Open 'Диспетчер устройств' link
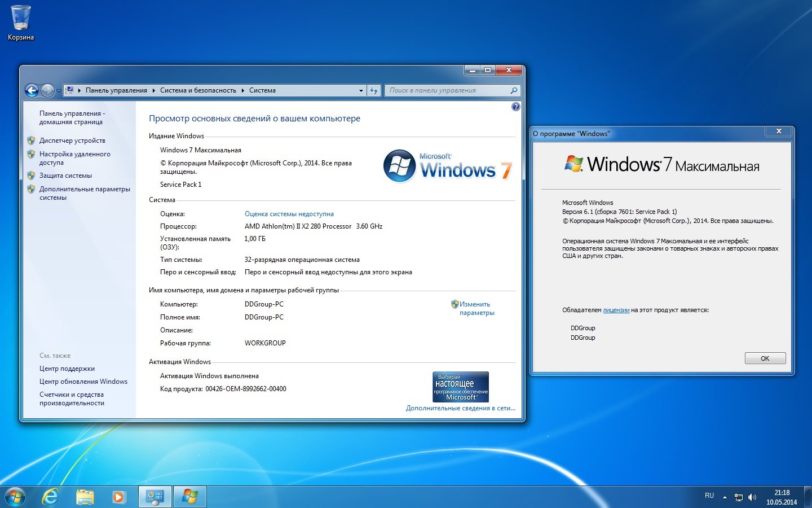The image size is (812, 508). [72, 141]
